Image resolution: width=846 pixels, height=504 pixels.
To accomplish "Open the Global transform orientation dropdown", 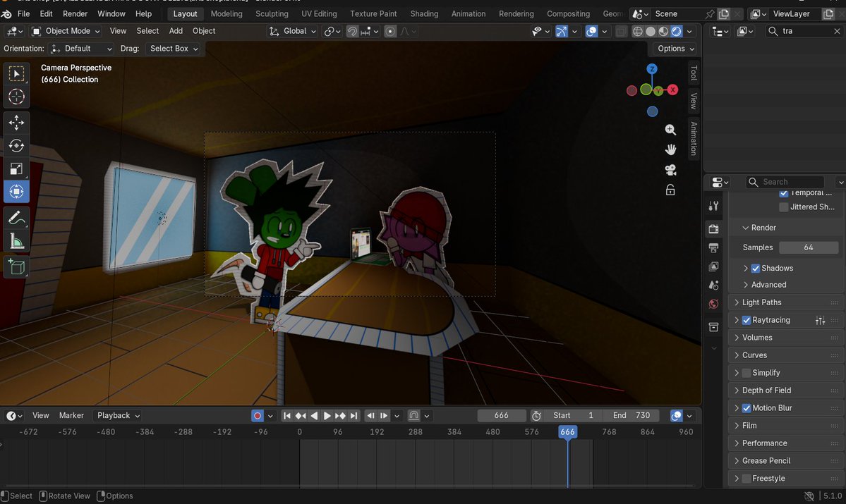I will [293, 31].
